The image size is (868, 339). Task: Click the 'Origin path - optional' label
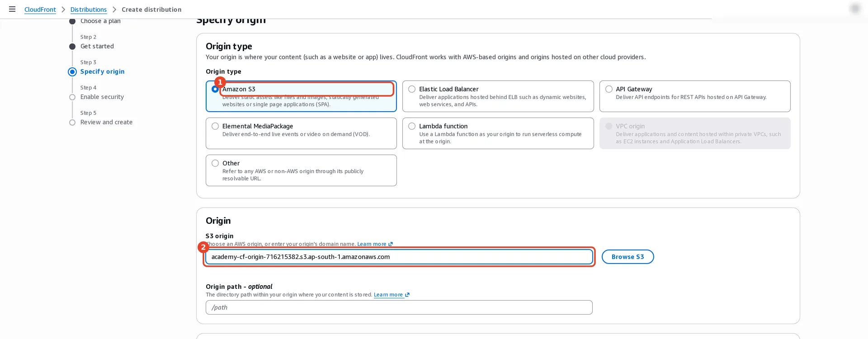click(x=239, y=287)
